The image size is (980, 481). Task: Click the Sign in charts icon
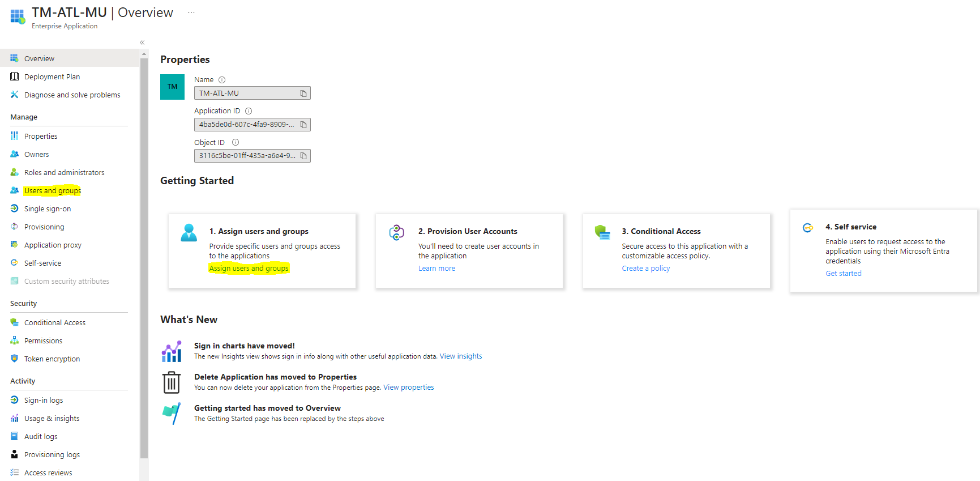[172, 351]
